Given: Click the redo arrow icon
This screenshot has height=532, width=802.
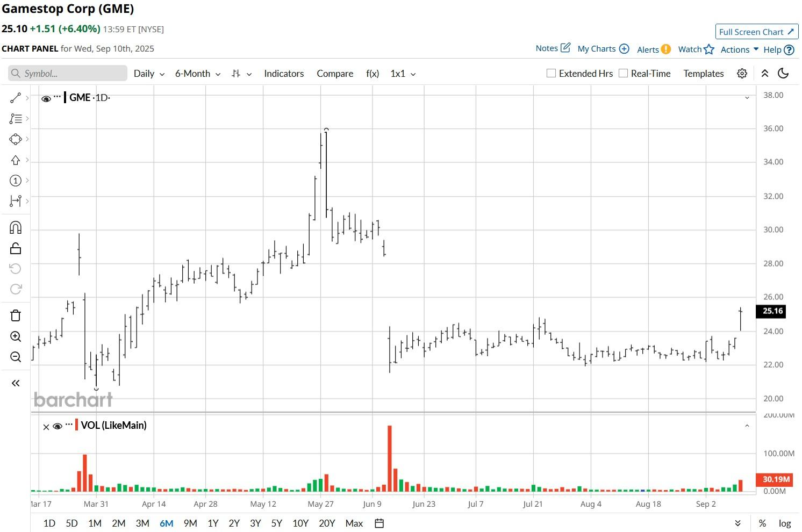Looking at the screenshot, I should [16, 289].
